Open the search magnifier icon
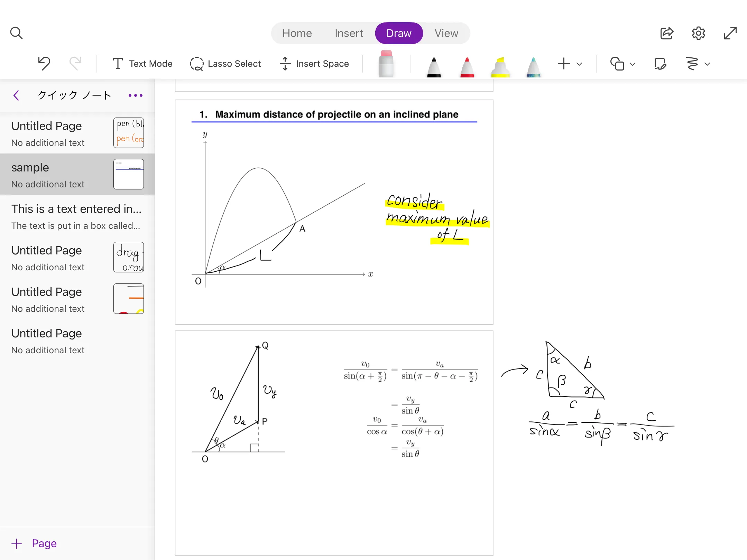This screenshot has height=560, width=747. tap(16, 33)
